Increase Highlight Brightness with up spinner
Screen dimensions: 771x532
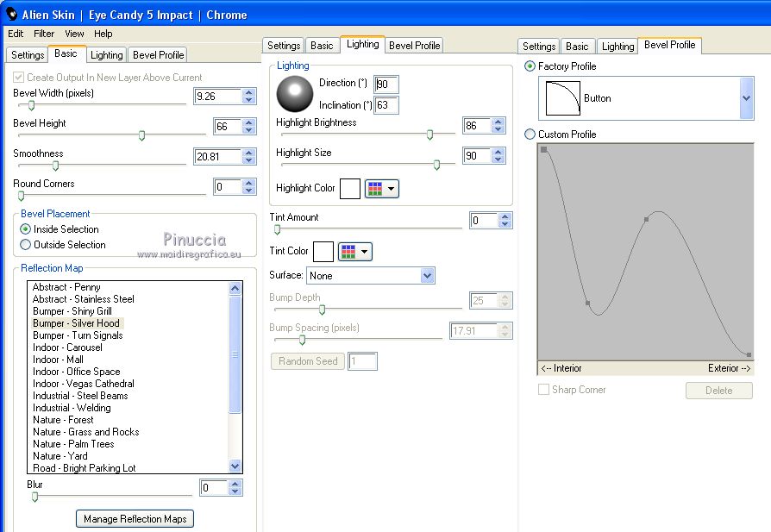click(x=498, y=122)
